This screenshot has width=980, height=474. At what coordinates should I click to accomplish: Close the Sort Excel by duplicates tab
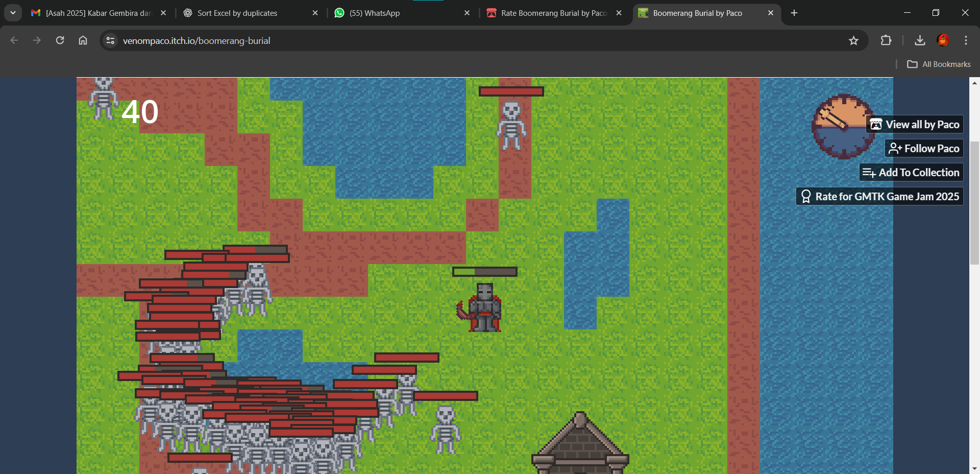(x=315, y=13)
